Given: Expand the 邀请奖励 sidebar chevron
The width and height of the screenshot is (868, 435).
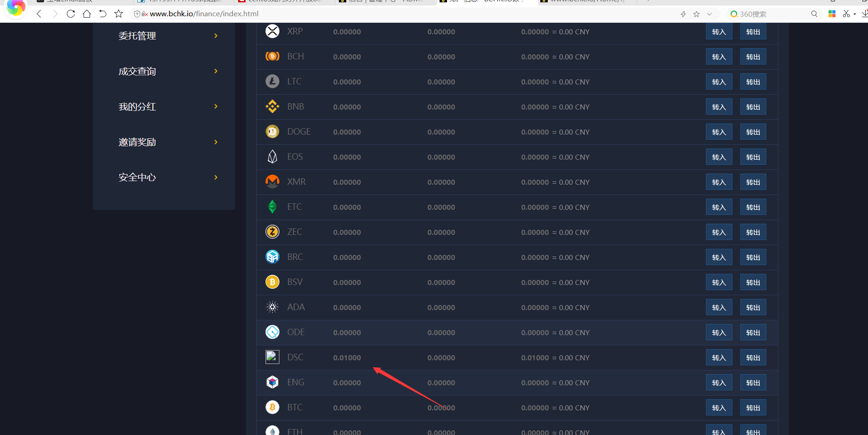Looking at the screenshot, I should click(x=216, y=142).
